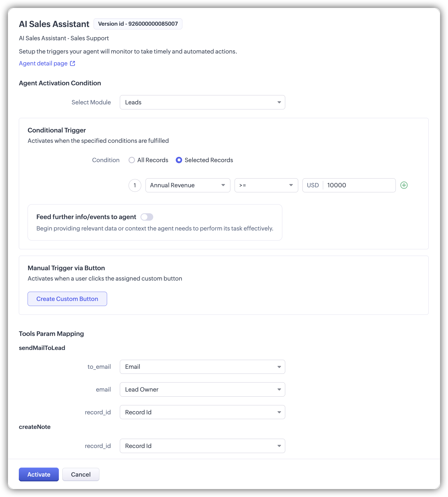Screen dimensions: 448x497
Task: Click the createNote record_id dropdown caret
Action: click(279, 446)
